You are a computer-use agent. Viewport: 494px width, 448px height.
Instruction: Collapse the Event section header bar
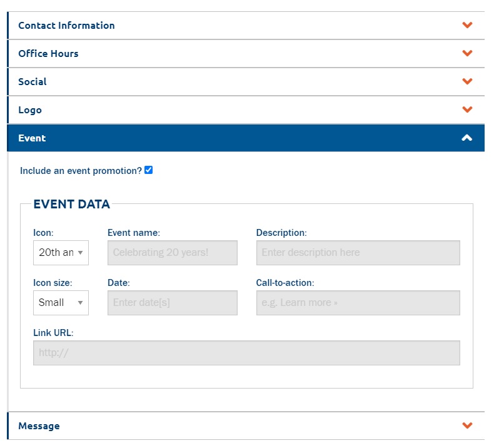[246, 138]
